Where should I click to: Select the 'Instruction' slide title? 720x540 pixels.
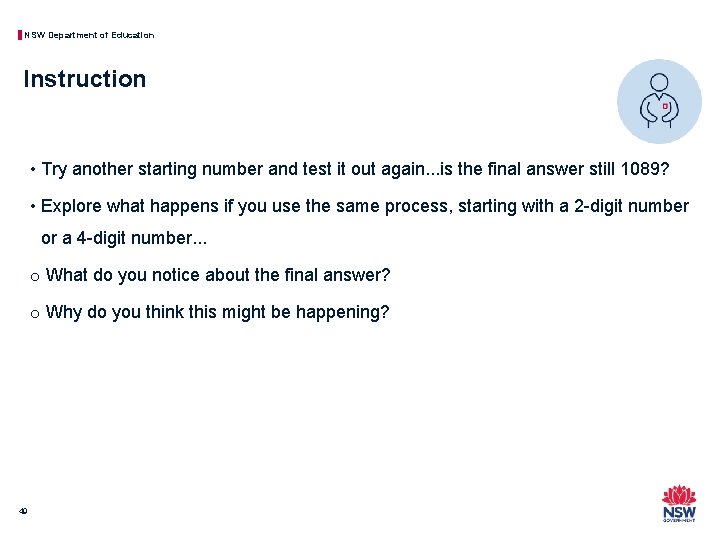[x=84, y=79]
